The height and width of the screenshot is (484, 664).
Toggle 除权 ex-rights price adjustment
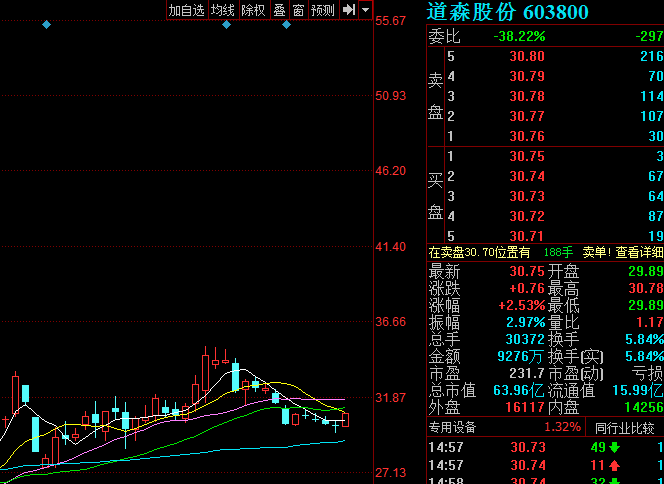(x=254, y=10)
